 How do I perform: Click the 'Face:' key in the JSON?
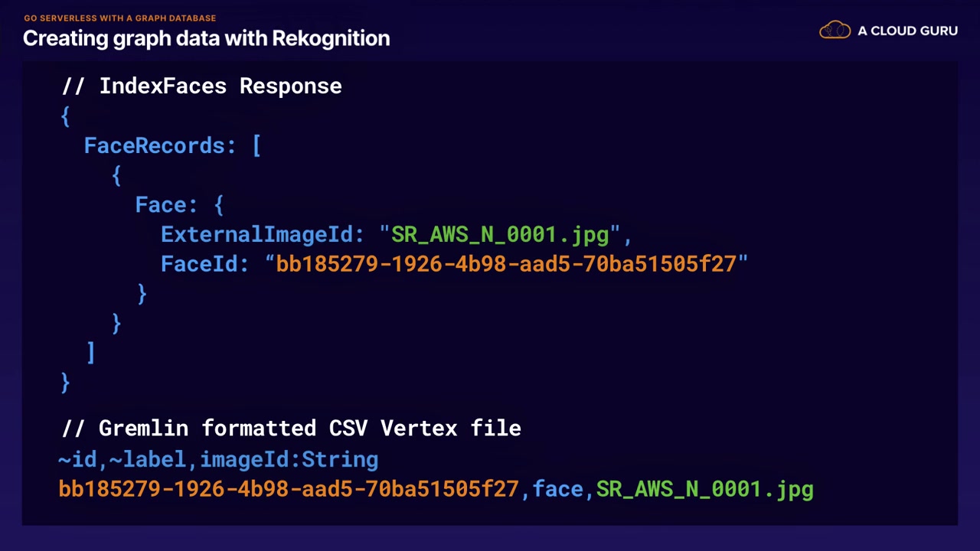tap(166, 205)
